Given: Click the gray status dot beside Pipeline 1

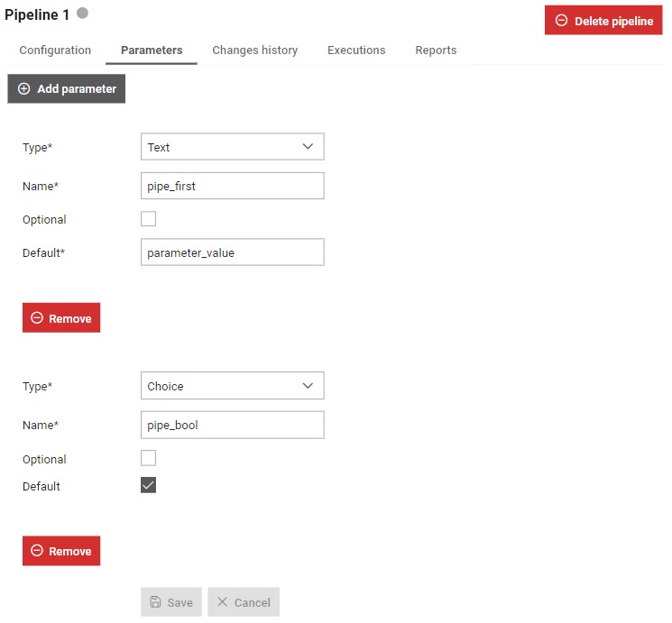Looking at the screenshot, I should (x=82, y=14).
